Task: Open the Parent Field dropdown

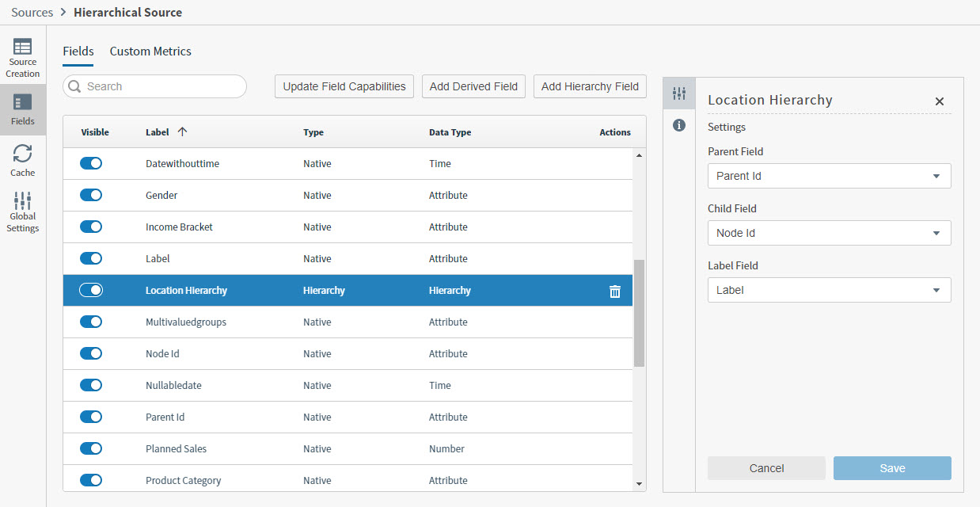Action: pyautogui.click(x=829, y=175)
